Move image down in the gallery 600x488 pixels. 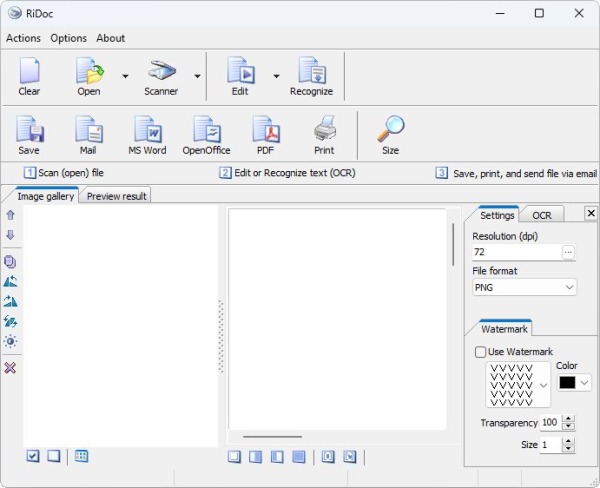tap(10, 235)
